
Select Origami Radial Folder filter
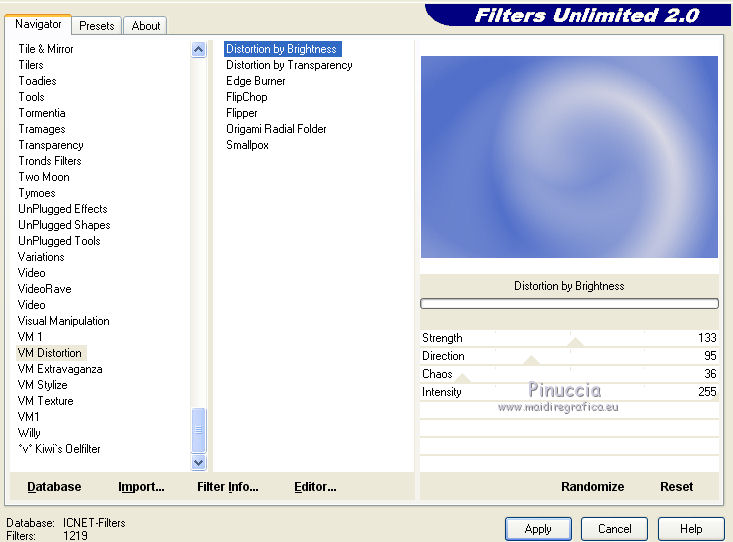pos(276,129)
